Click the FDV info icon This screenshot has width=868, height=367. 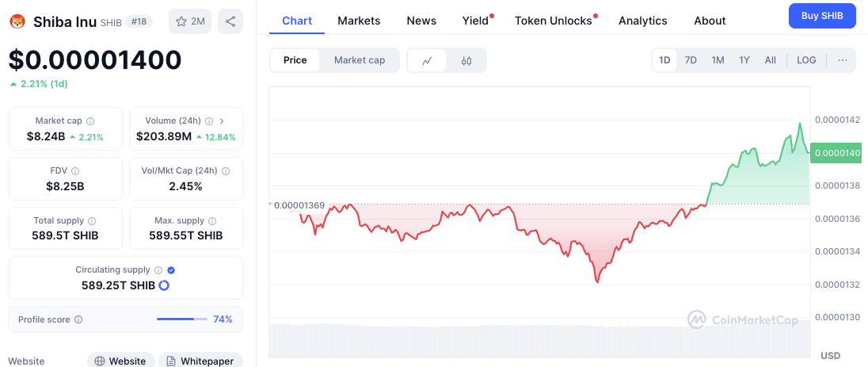tap(75, 170)
